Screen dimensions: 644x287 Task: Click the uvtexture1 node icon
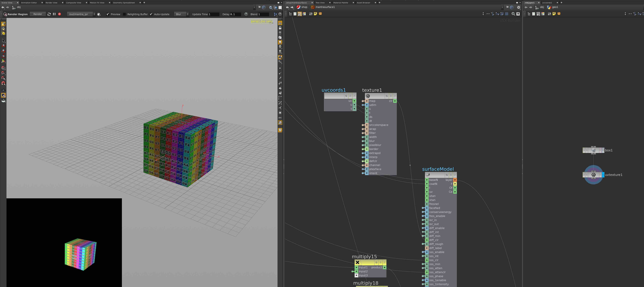[594, 175]
